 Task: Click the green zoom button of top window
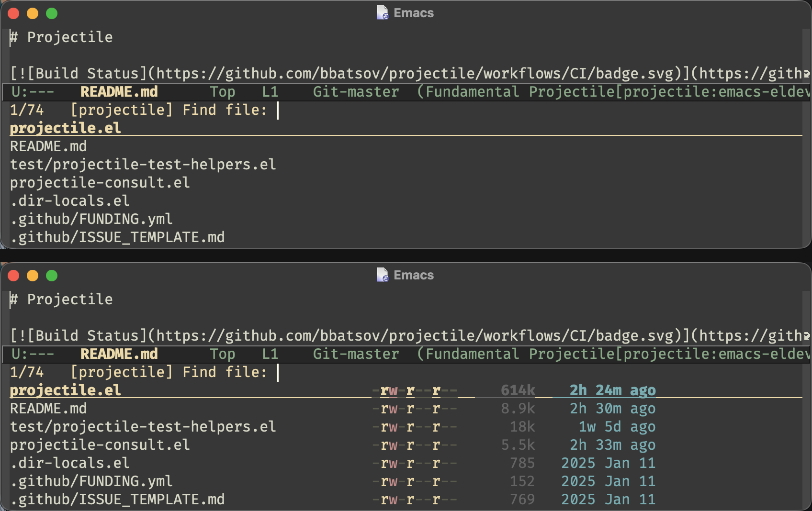[52, 13]
